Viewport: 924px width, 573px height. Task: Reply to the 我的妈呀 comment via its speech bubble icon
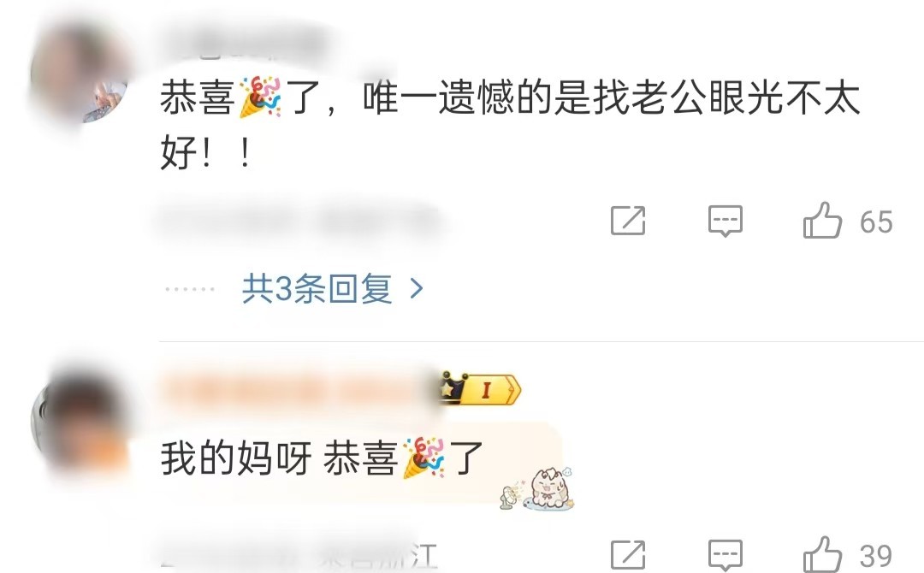725,555
